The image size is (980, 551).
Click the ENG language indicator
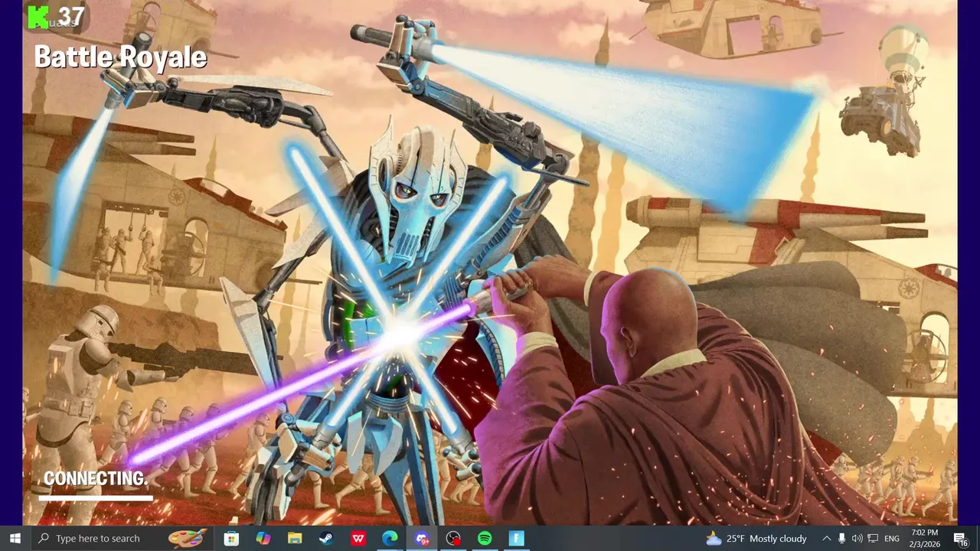tap(892, 539)
